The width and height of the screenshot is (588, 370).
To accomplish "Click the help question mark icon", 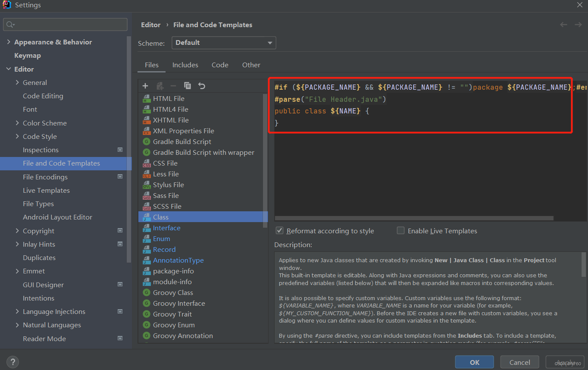I will point(12,362).
